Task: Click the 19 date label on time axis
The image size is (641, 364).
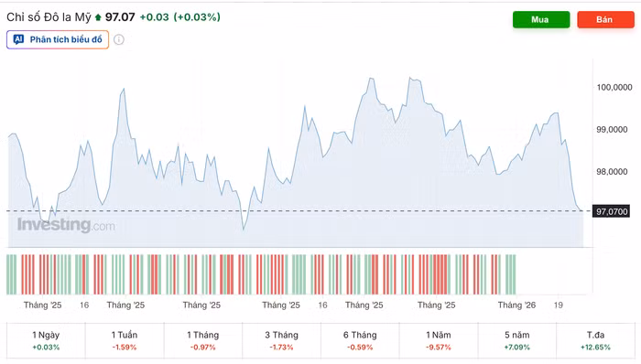Action: click(x=558, y=305)
